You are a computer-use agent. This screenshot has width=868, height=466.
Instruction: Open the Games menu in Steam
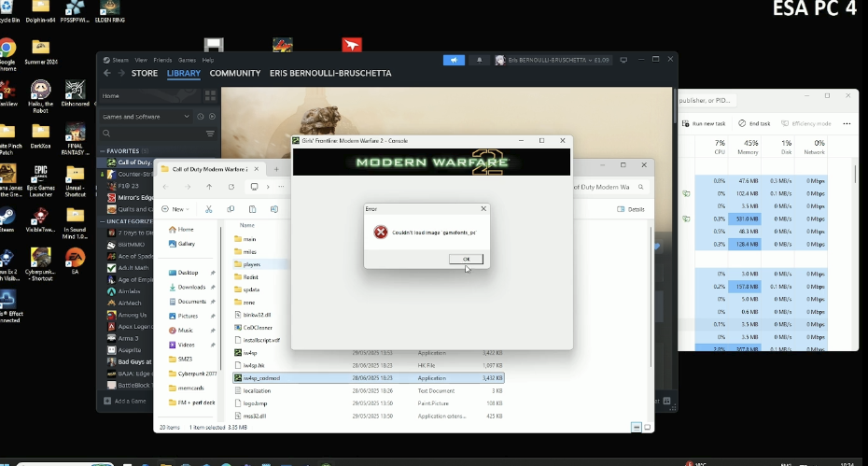(187, 60)
